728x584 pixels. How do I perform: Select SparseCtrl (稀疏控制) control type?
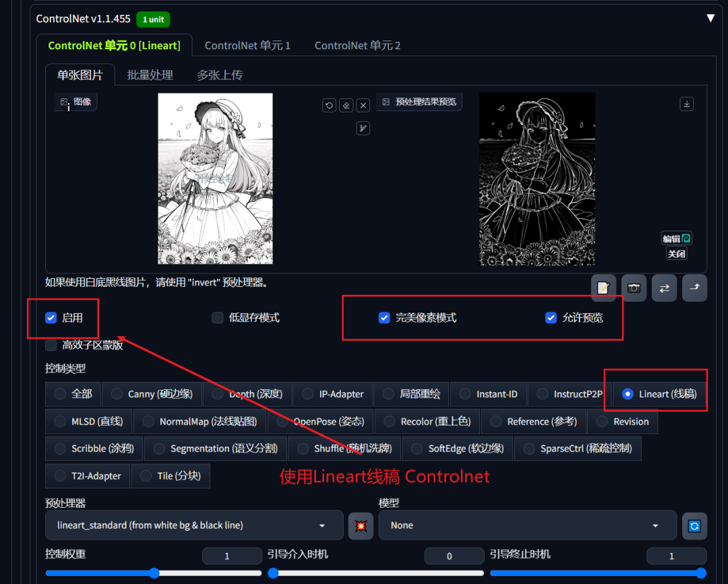[x=578, y=449]
